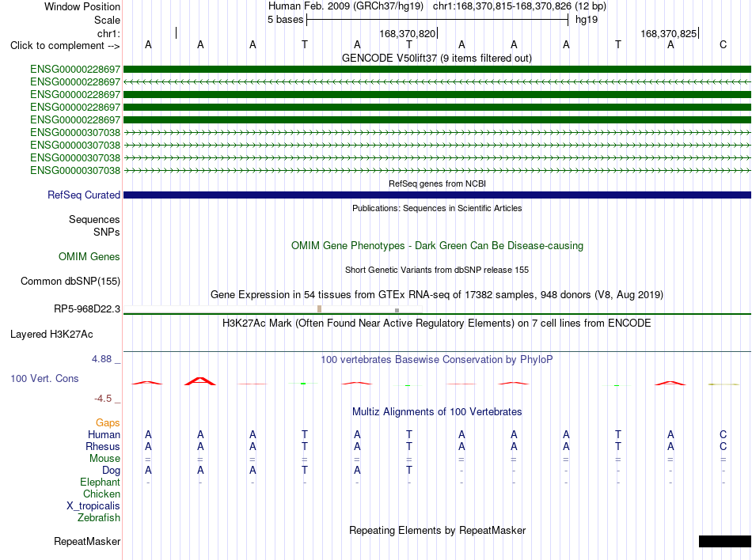This screenshot has height=560, width=752.
Task: Click the Chicken alignment row label
Action: pos(101,494)
